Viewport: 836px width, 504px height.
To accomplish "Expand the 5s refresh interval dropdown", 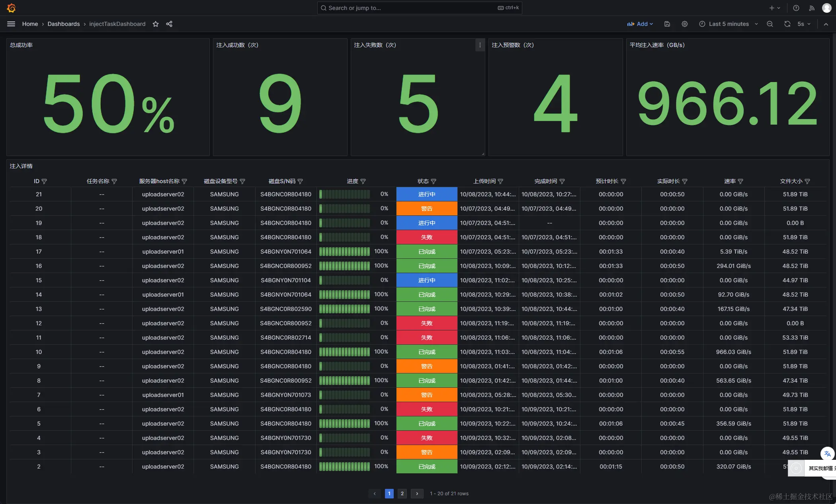I will (x=804, y=24).
